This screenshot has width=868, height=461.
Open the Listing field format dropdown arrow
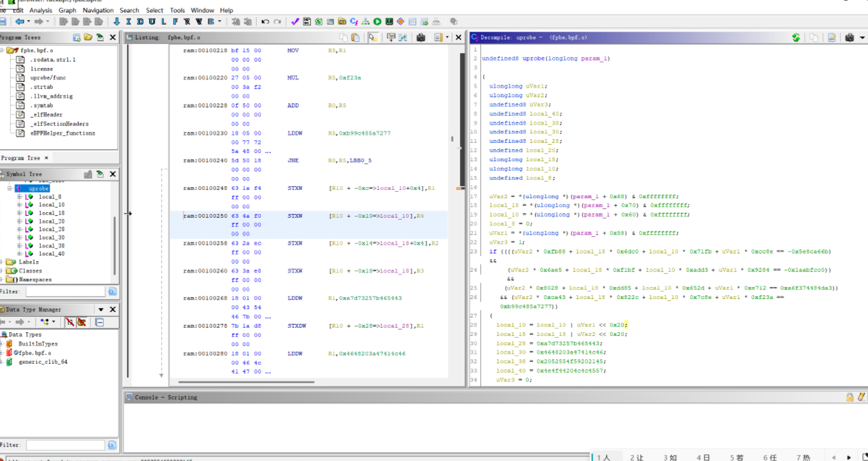tap(447, 37)
